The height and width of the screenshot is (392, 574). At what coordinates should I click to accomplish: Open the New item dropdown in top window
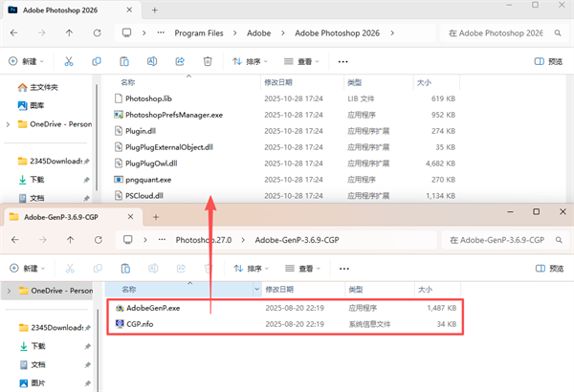pos(26,61)
